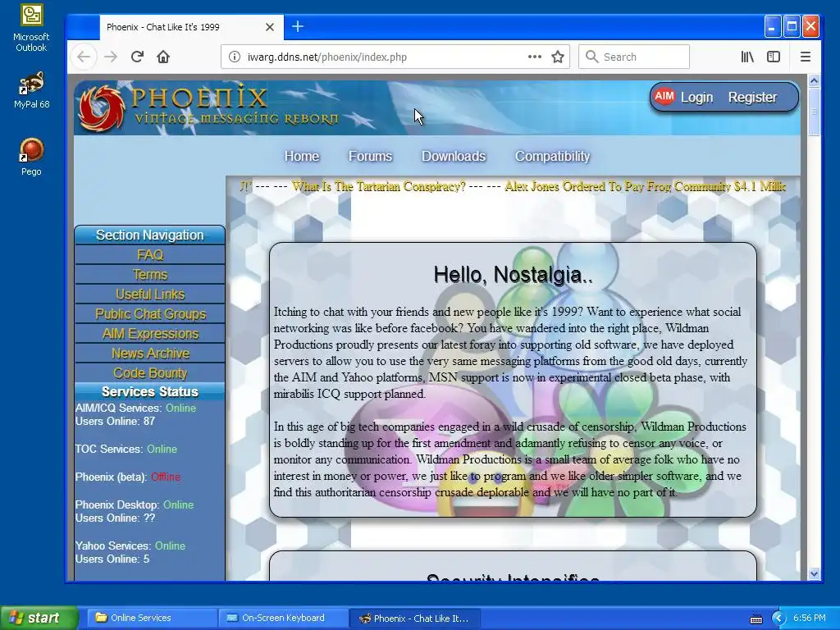Open page actions three-dot menu
Viewport: 840px width, 630px height.
[534, 57]
